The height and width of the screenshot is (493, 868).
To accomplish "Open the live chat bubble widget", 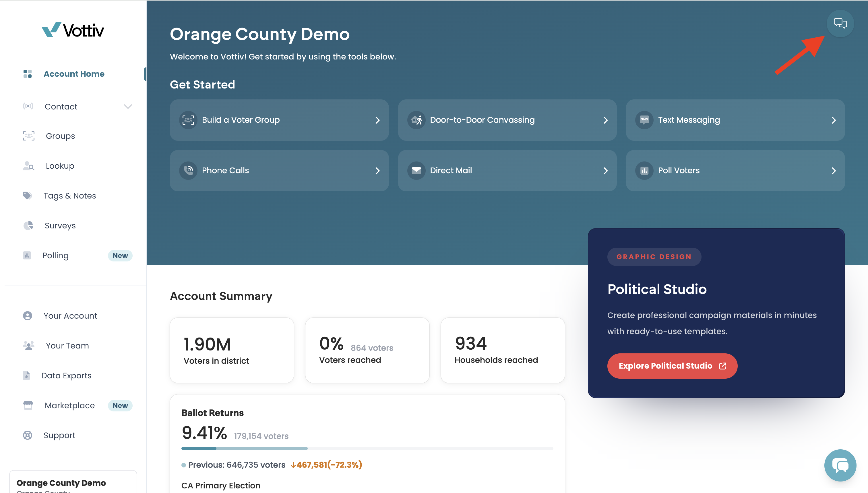I will tap(840, 465).
